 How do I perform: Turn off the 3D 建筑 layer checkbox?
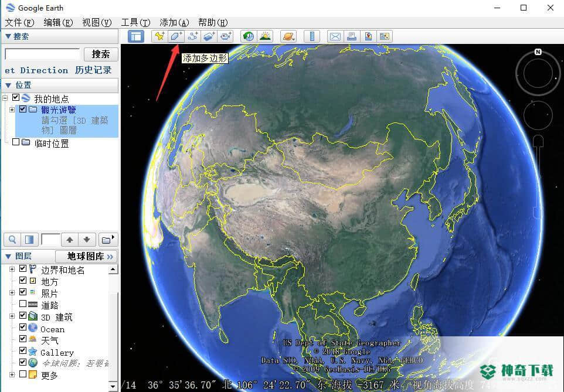tap(23, 315)
